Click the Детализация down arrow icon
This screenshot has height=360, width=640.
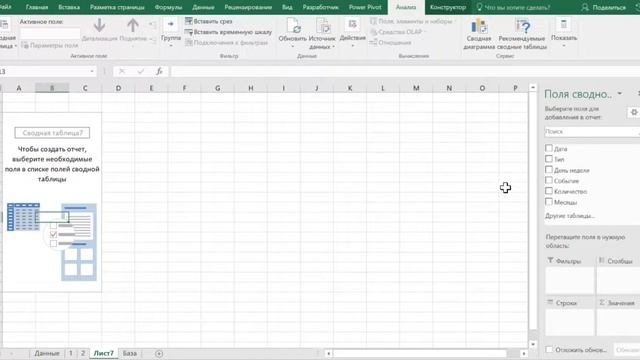pos(99,25)
